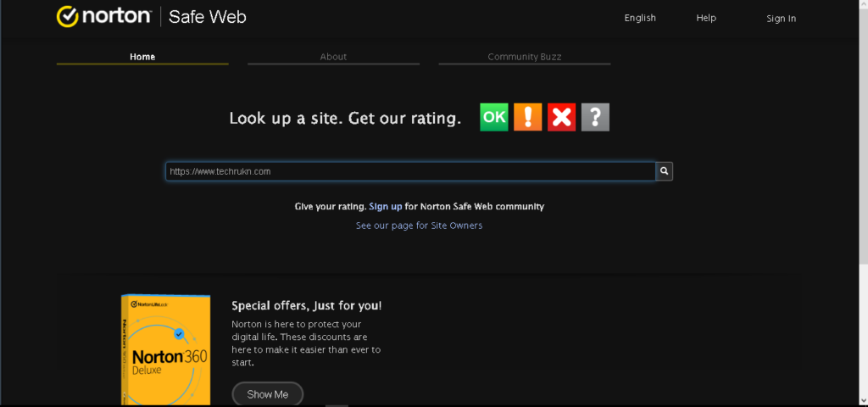868x407 pixels.
Task: Click the Norton 360 Deluxe product box
Action: pyautogui.click(x=165, y=350)
